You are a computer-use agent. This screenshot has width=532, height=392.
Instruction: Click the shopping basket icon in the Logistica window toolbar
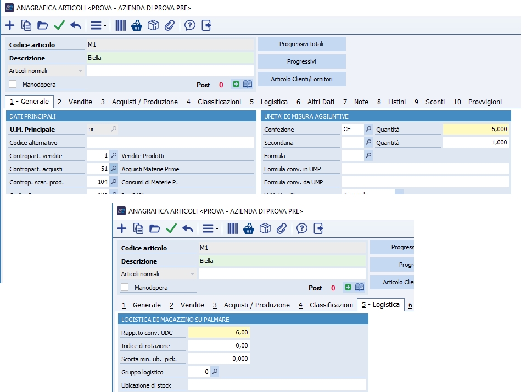tap(249, 228)
